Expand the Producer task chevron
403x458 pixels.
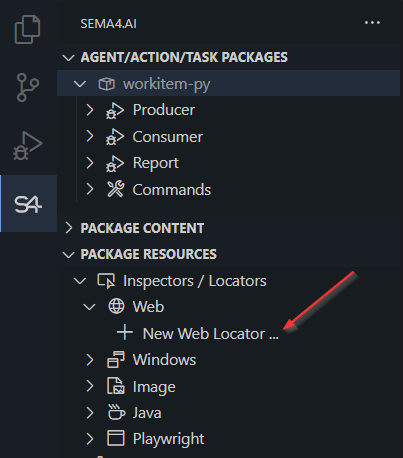coord(89,110)
